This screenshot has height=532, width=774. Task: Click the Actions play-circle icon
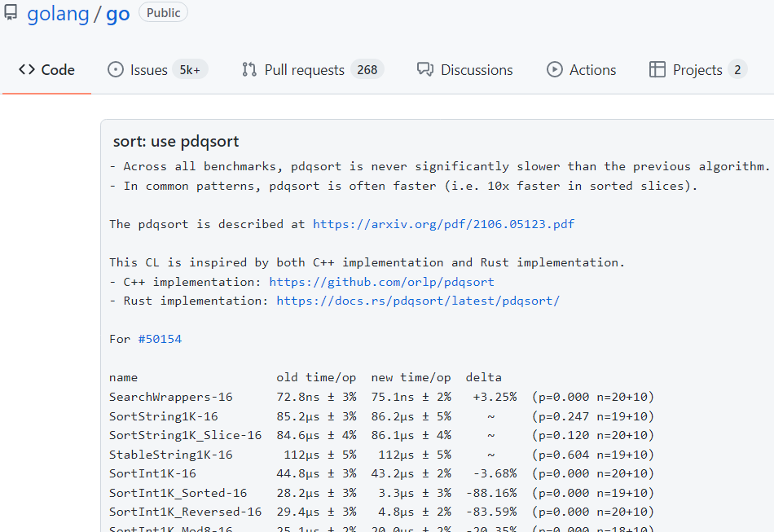point(555,70)
